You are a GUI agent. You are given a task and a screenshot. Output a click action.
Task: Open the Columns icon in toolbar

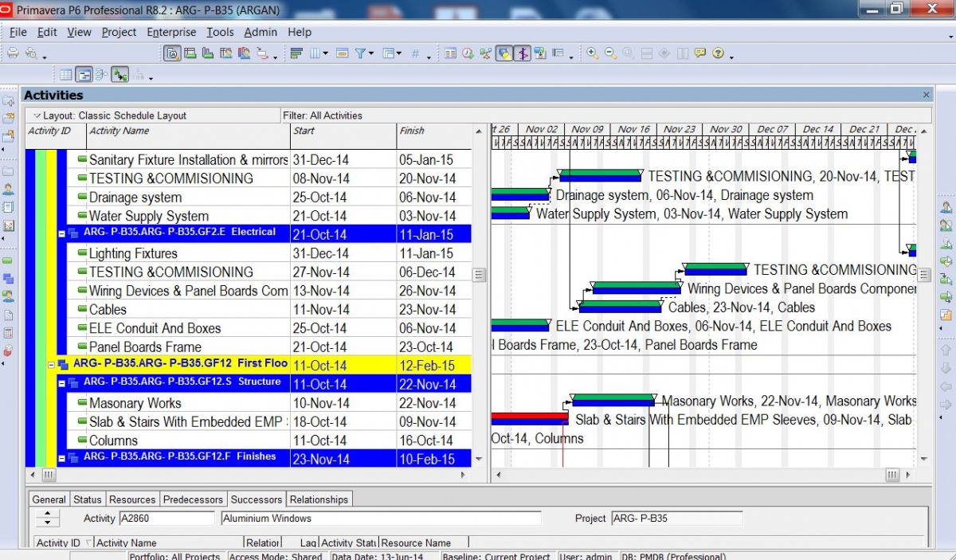click(x=315, y=53)
